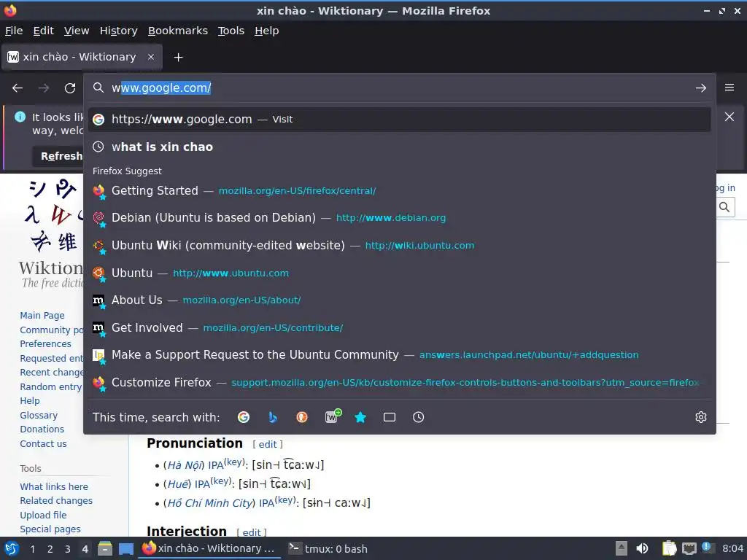Click the show desktop taskbar icon
747x560 pixels.
[x=125, y=548]
